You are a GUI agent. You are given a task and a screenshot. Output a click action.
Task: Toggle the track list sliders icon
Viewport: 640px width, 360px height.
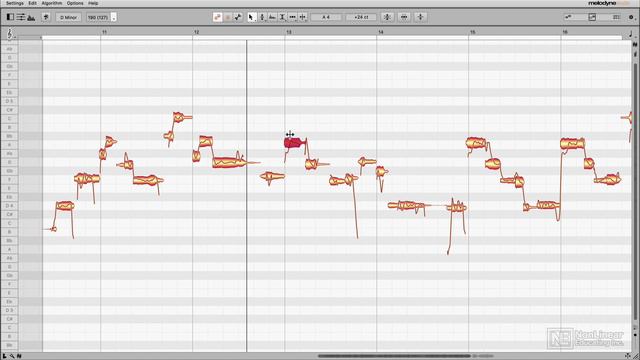tap(20, 17)
